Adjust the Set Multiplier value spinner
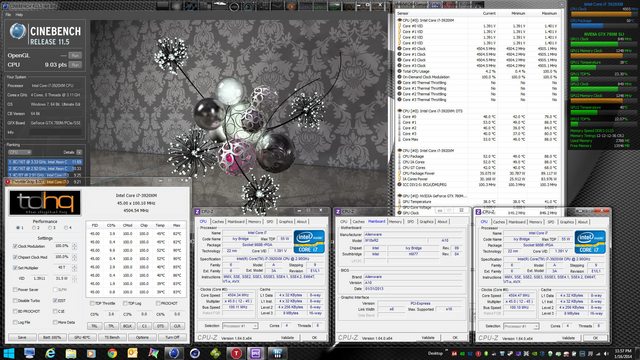Screen dimensions: 640x360 74,268
